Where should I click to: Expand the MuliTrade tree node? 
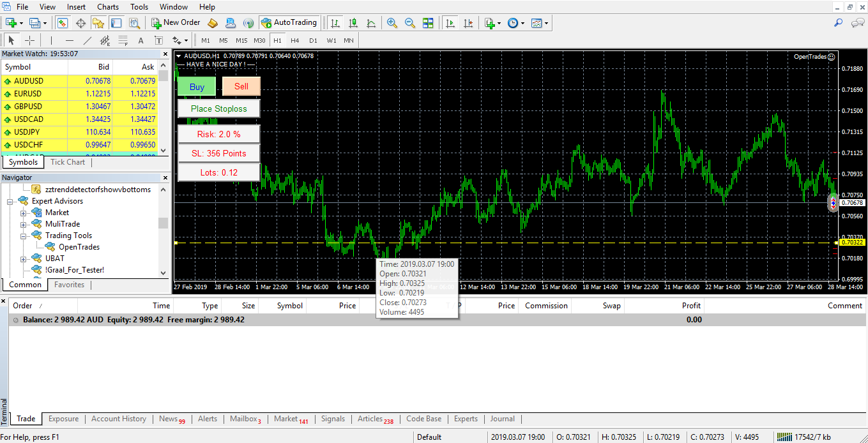[x=24, y=224]
